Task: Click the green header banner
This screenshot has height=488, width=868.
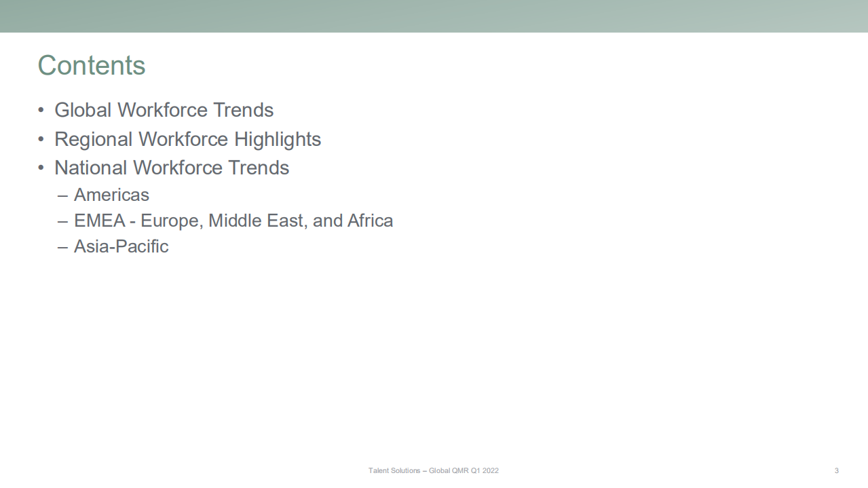Action: click(434, 16)
